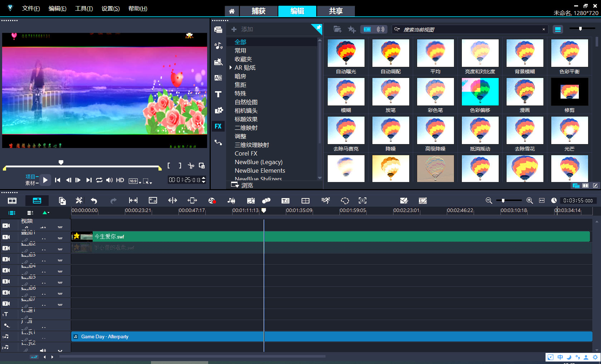601x364 pixels.
Task: Open the search options dropdown arrow
Action: pos(397,29)
